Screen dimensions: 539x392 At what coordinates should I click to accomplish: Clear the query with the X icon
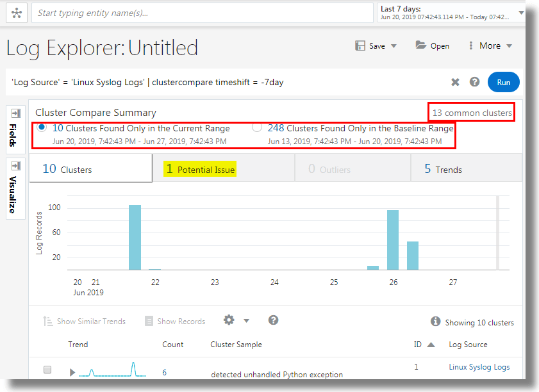455,82
